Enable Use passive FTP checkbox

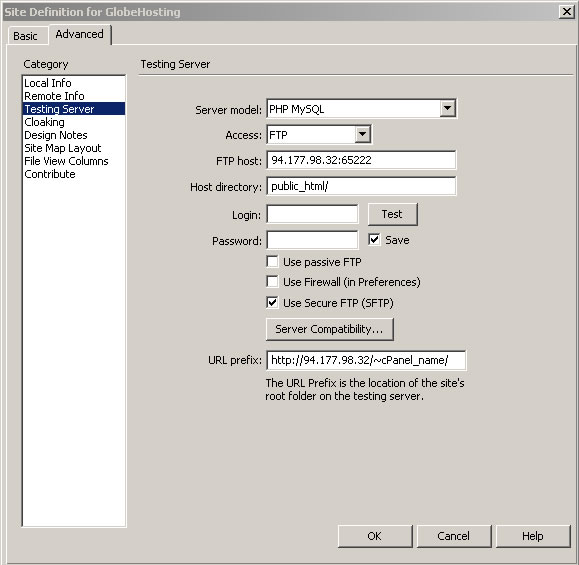click(x=272, y=261)
